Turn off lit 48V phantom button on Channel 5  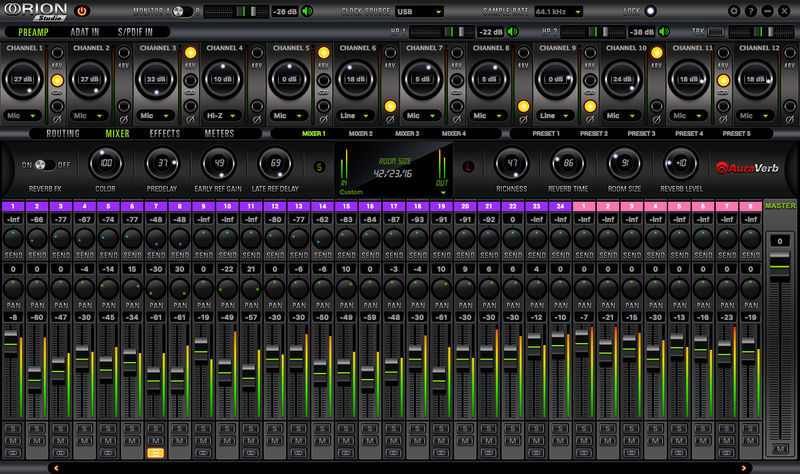click(x=323, y=53)
